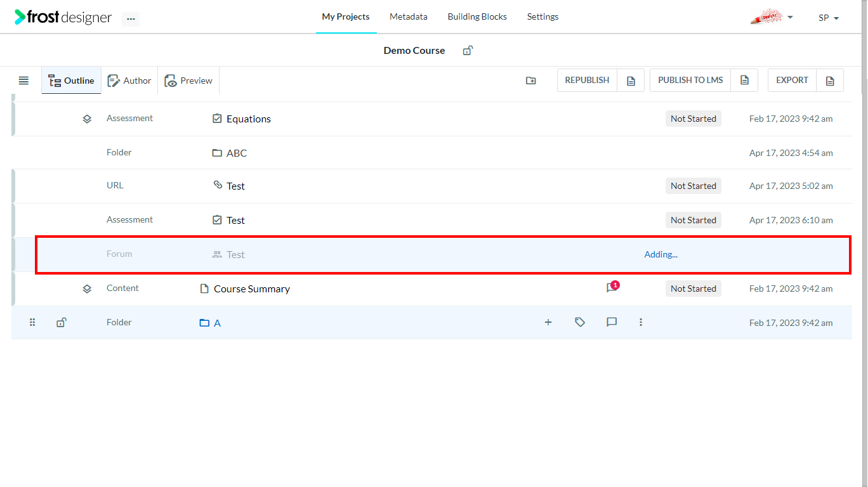This screenshot has width=868, height=487.
Task: Open the Course Summary content
Action: click(252, 289)
